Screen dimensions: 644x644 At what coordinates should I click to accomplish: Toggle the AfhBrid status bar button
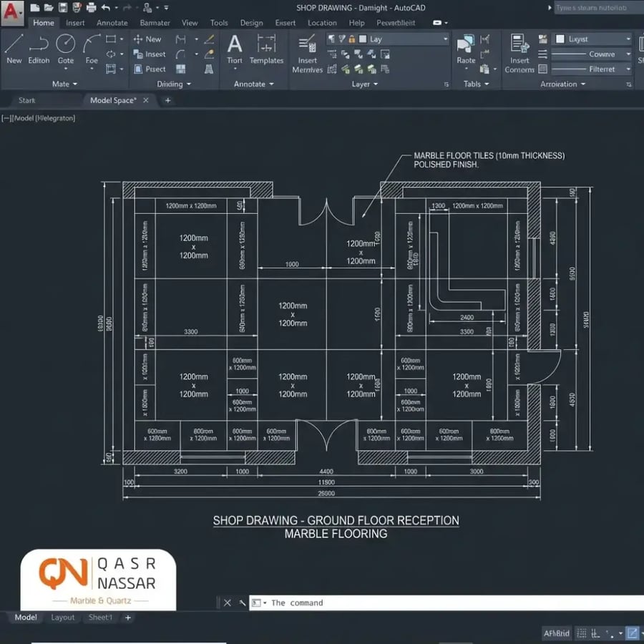click(557, 633)
